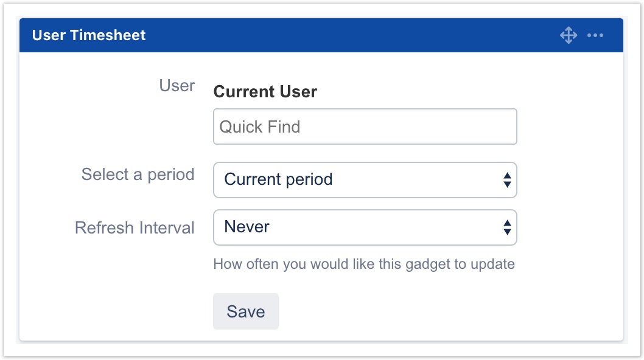The image size is (644, 360).
Task: Open the gadget's three-dot more options menu
Action: (595, 35)
